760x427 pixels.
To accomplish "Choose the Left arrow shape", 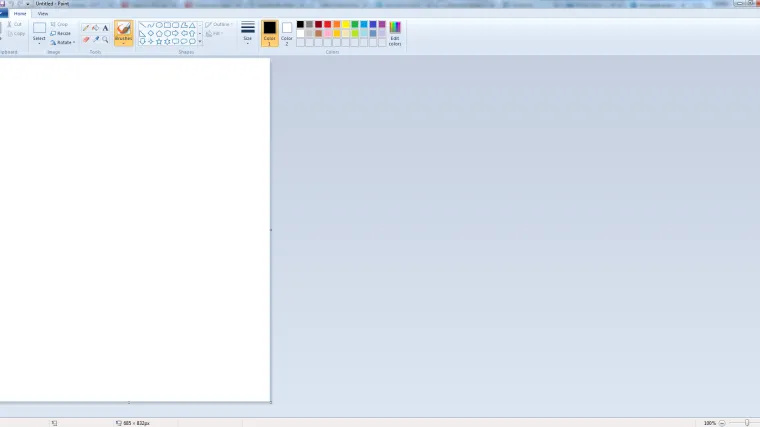I will click(x=184, y=33).
